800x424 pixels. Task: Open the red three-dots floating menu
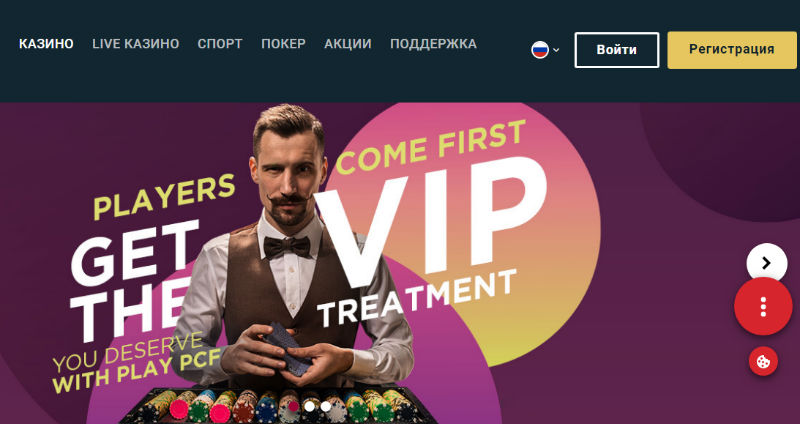tap(763, 306)
